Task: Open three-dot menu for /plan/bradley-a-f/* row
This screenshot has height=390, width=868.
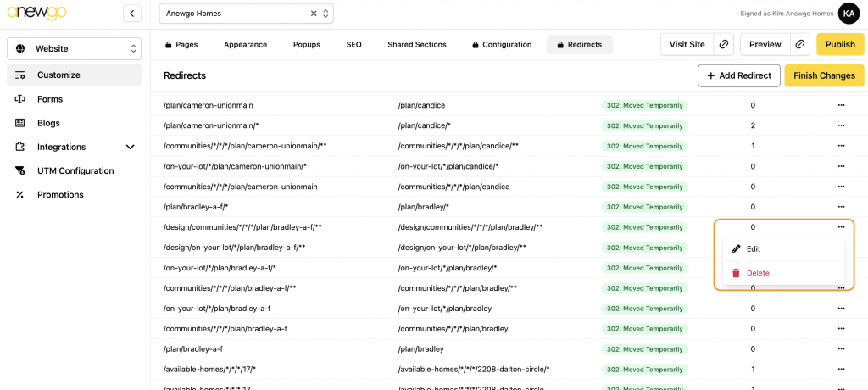Action: tap(841, 207)
